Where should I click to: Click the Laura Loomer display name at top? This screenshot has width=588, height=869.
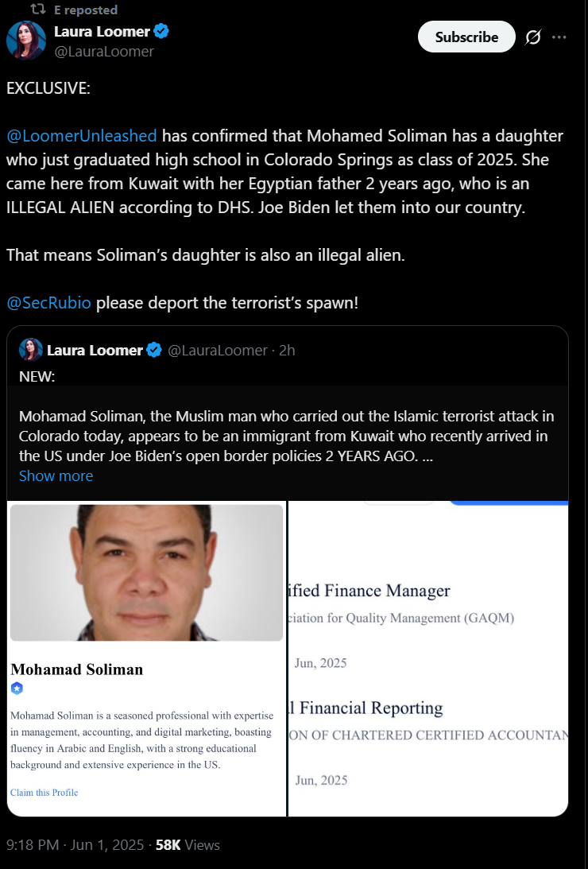(x=102, y=32)
